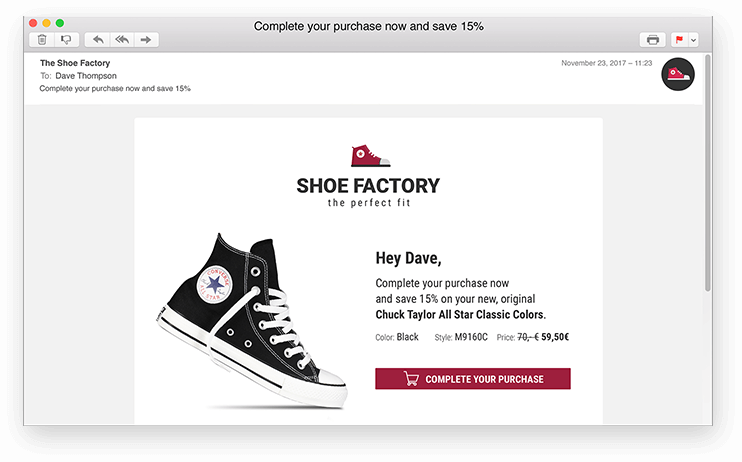The image size is (742, 462).
Task: Open the flag color dropdown arrow
Action: 693,40
